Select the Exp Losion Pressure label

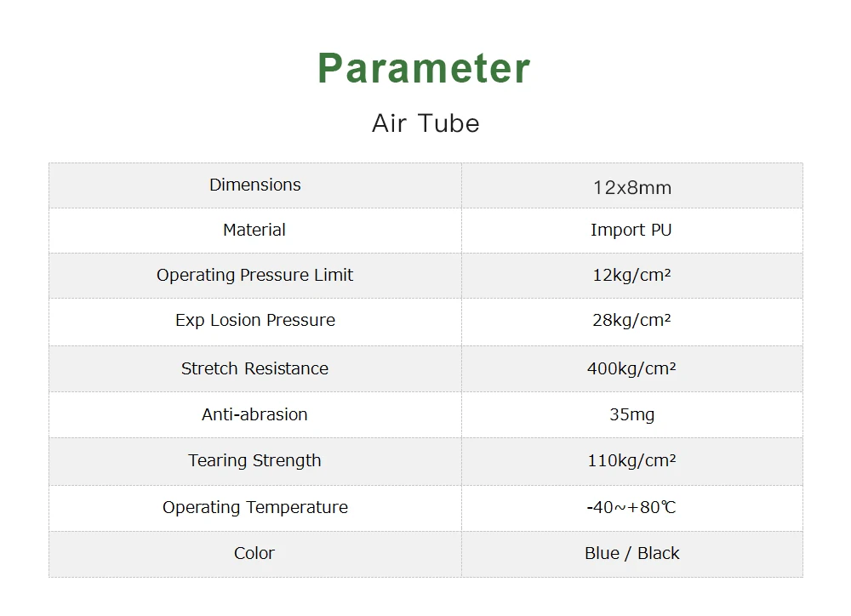[255, 321]
